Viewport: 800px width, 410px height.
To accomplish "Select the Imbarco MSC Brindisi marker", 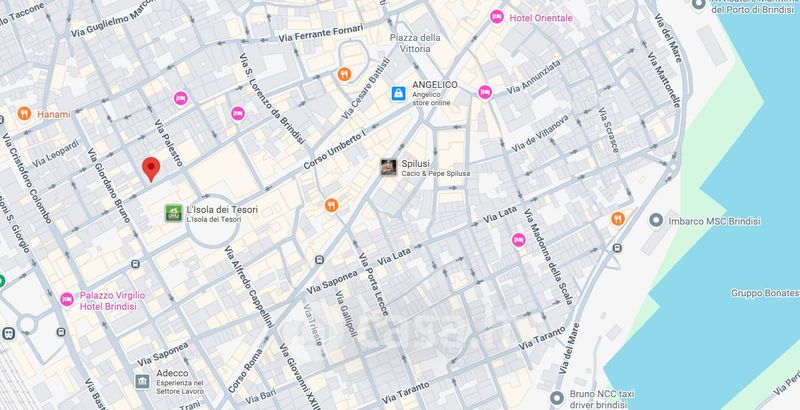I will [656, 221].
